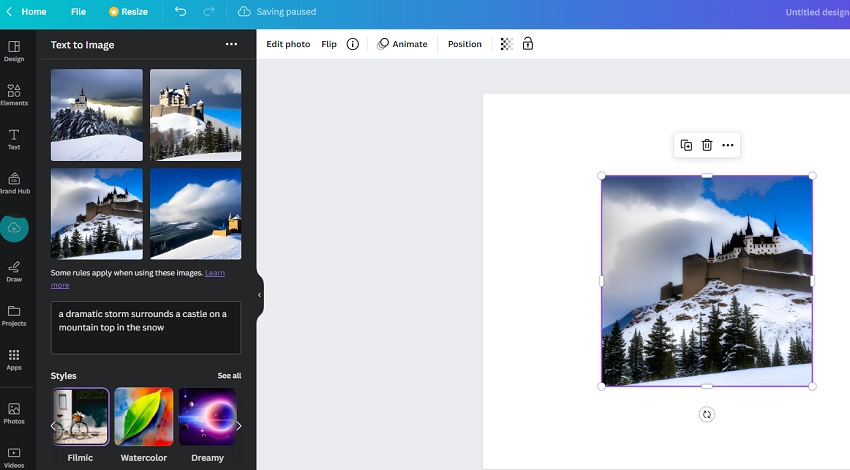
Task: Show next styles with right arrow
Action: pos(239,426)
